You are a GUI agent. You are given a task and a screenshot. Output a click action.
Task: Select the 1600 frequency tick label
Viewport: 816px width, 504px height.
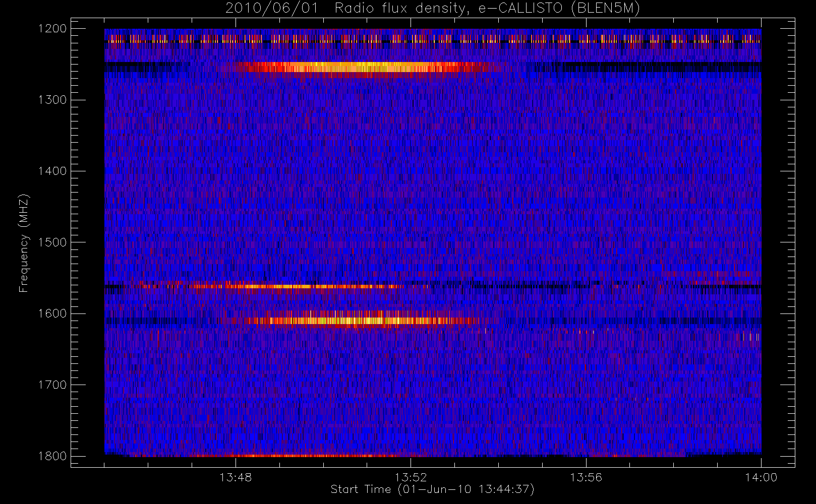point(52,313)
